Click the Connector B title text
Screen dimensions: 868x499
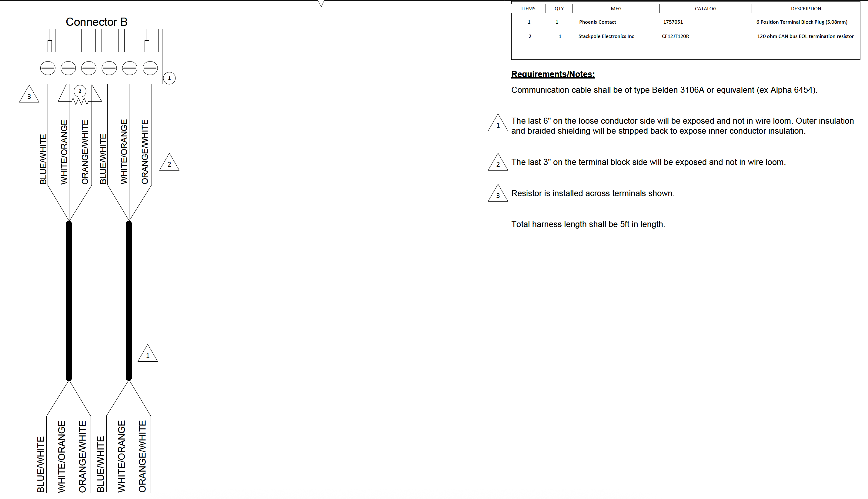tap(97, 22)
